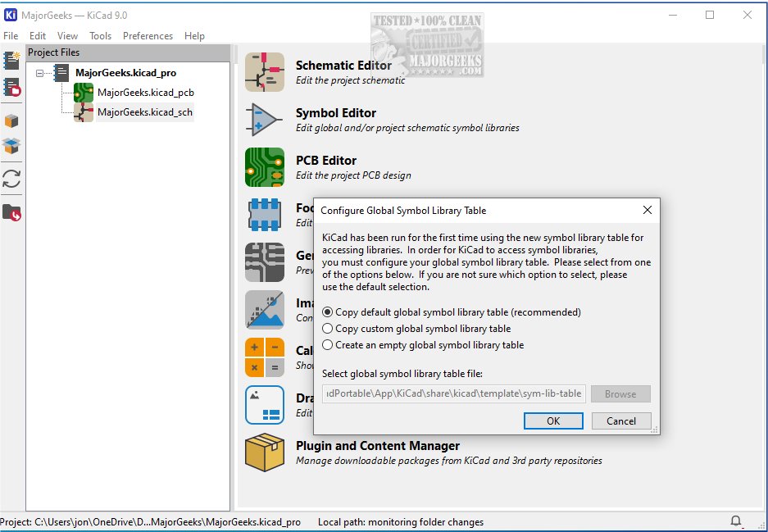Image resolution: width=768 pixels, height=532 pixels.
Task: Click the MajorGeeks.kicad_pcb file icon
Action: click(84, 93)
